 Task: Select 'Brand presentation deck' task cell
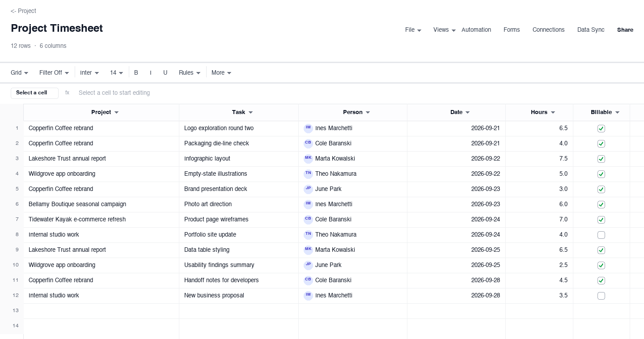pyautogui.click(x=239, y=189)
